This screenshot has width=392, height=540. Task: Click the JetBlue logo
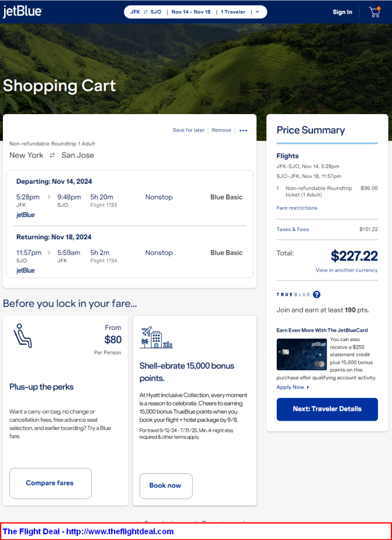coord(22,12)
